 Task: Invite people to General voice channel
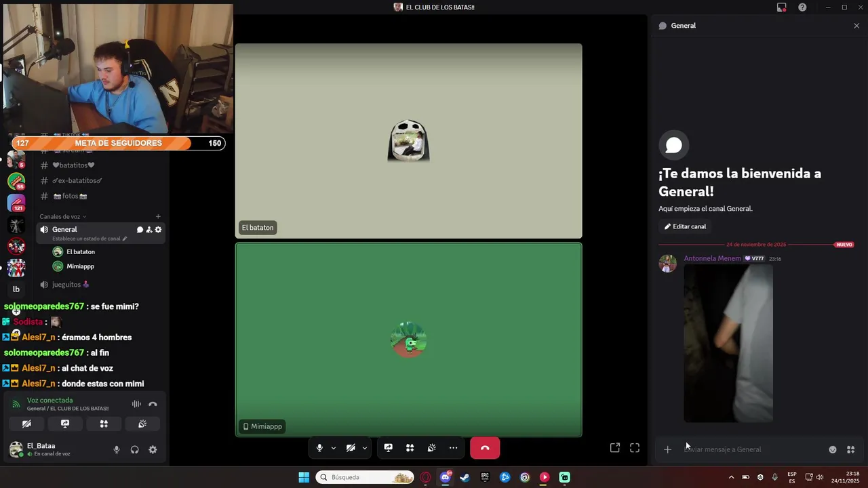pyautogui.click(x=149, y=230)
